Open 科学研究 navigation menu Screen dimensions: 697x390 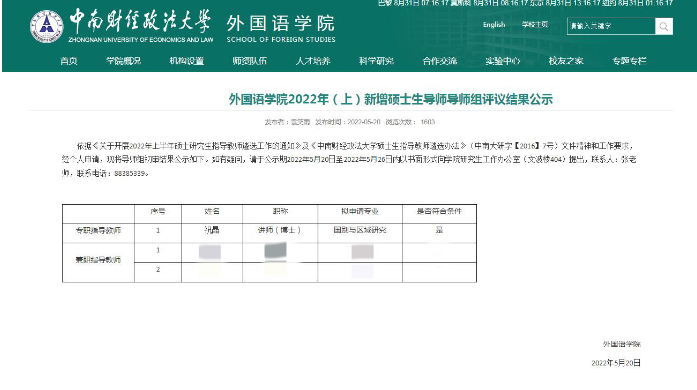pyautogui.click(x=376, y=61)
